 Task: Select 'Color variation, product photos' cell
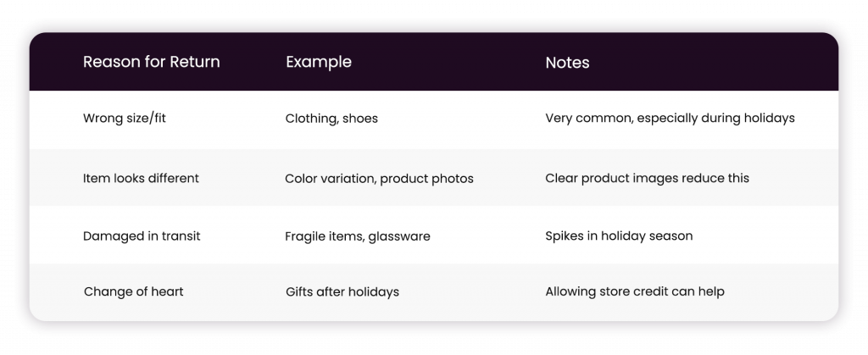(x=379, y=179)
